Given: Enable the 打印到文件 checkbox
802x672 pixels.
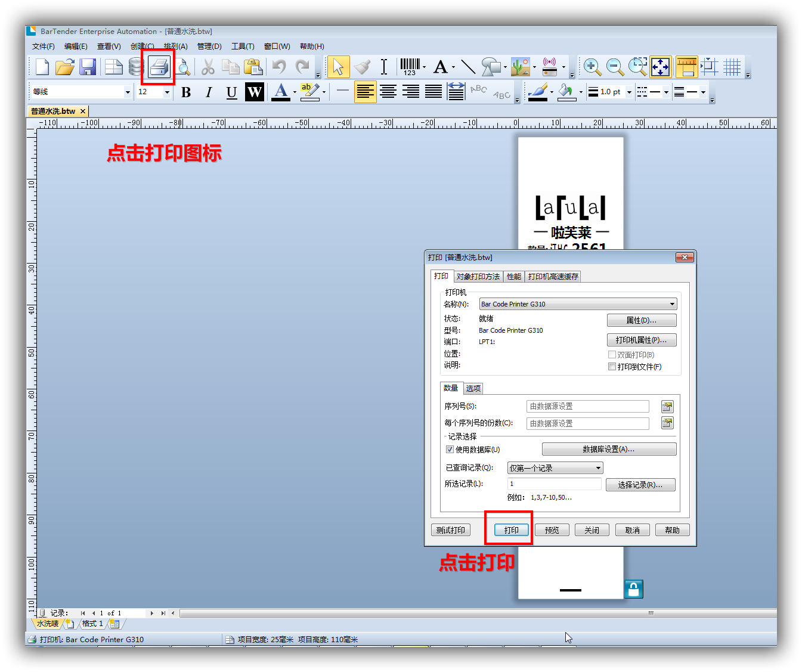Looking at the screenshot, I should click(x=612, y=367).
